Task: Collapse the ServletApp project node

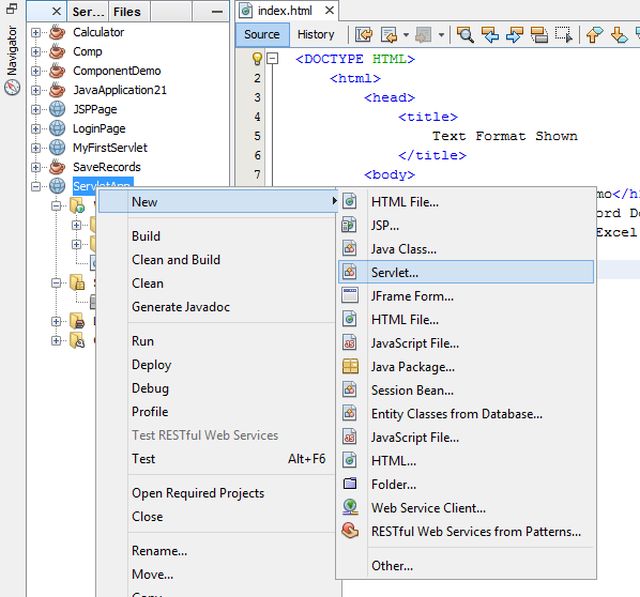Action: 36,186
